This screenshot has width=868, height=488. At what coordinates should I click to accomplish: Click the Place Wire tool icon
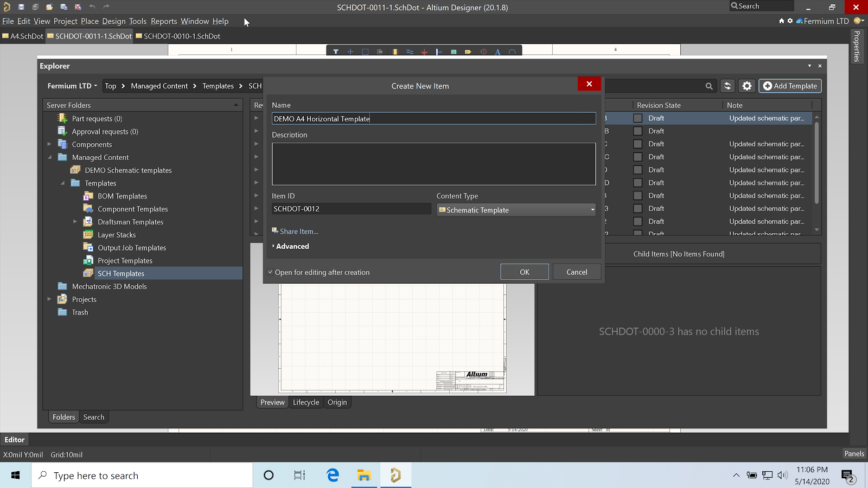click(410, 52)
